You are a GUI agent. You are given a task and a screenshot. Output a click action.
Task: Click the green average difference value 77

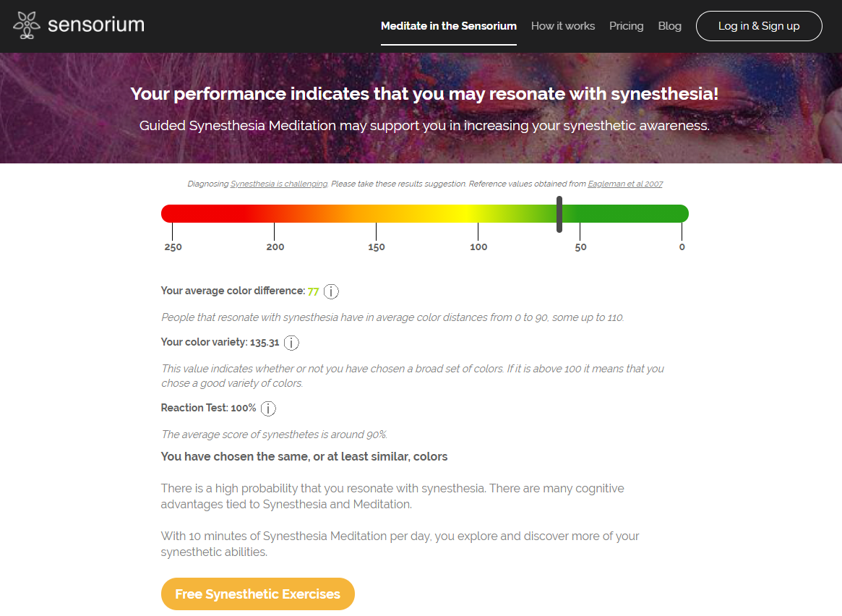coord(313,291)
